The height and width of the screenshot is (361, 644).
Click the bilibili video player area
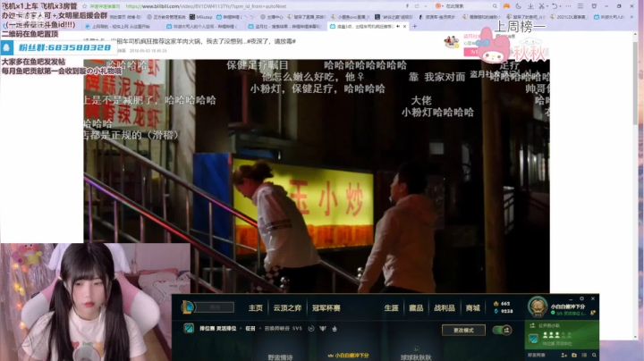coord(317,176)
